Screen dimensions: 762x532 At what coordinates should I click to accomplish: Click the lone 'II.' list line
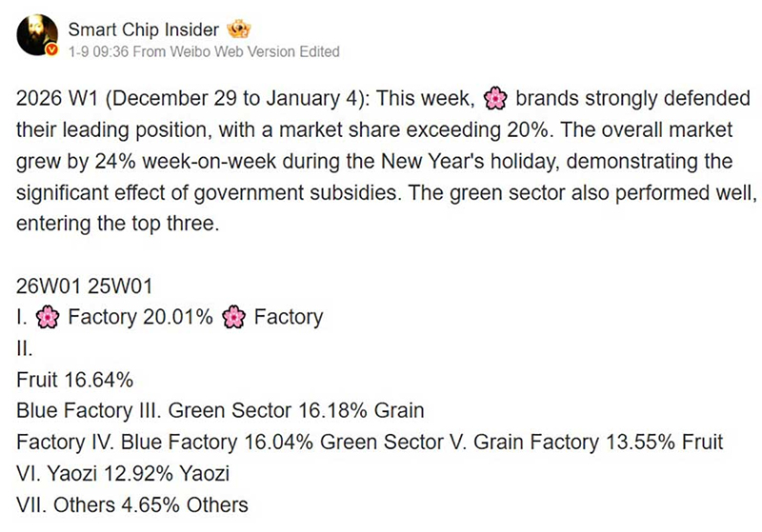click(x=25, y=348)
